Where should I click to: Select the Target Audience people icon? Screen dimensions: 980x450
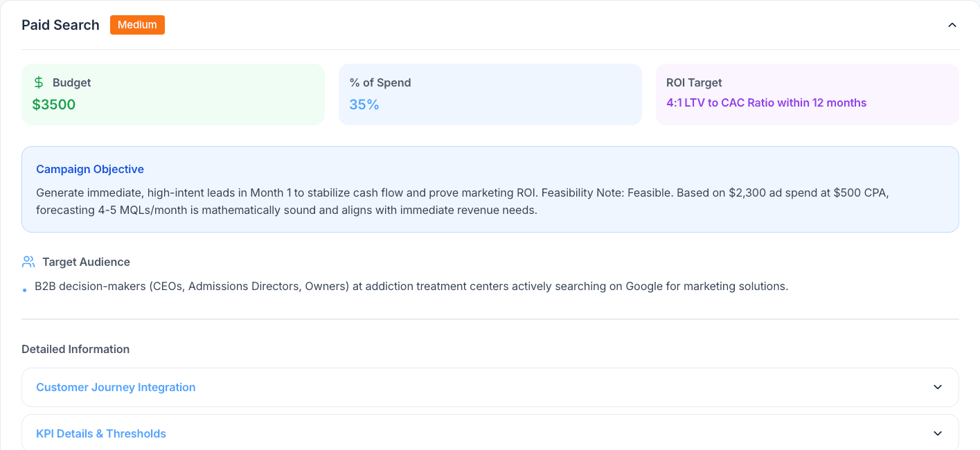28,261
